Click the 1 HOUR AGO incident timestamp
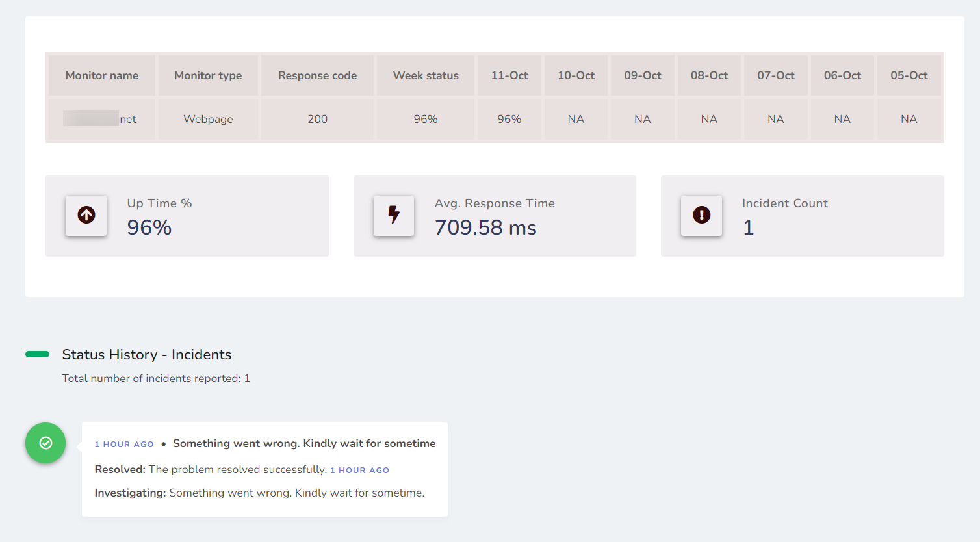Screen dimensions: 980x542 coord(124,445)
